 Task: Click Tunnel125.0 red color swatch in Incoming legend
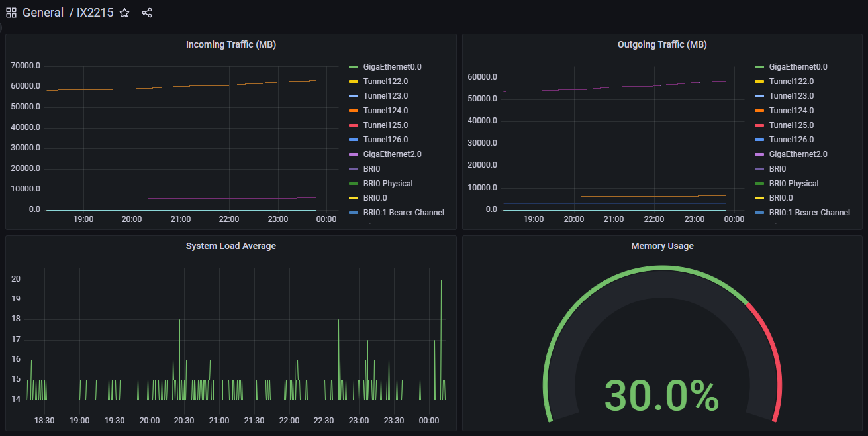pos(353,125)
